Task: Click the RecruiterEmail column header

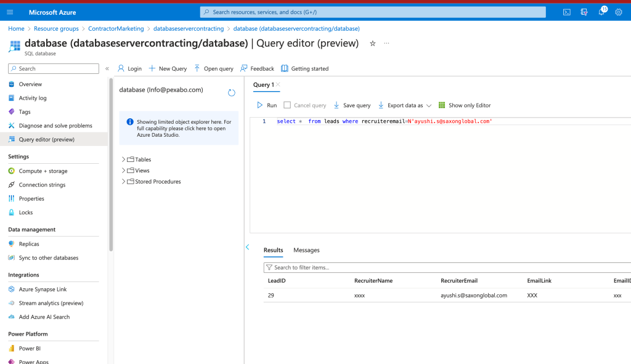Action: pos(459,280)
